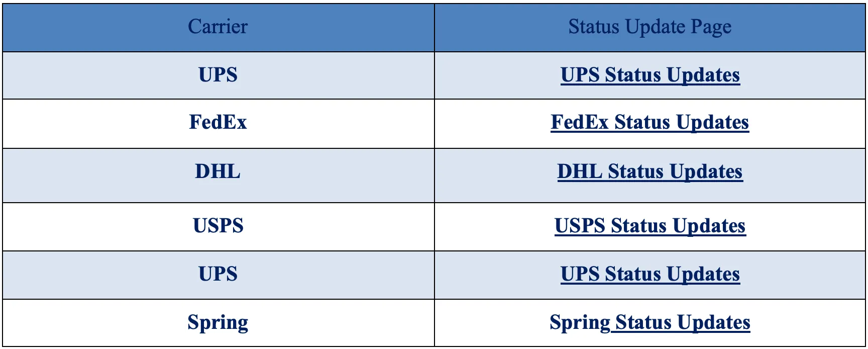
Task: Select the Carrier column header
Action: 218,27
